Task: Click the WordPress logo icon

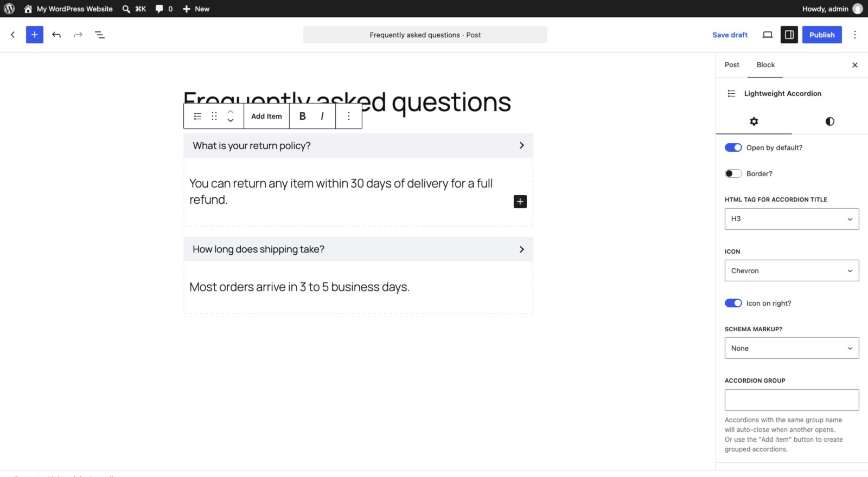Action: point(9,9)
